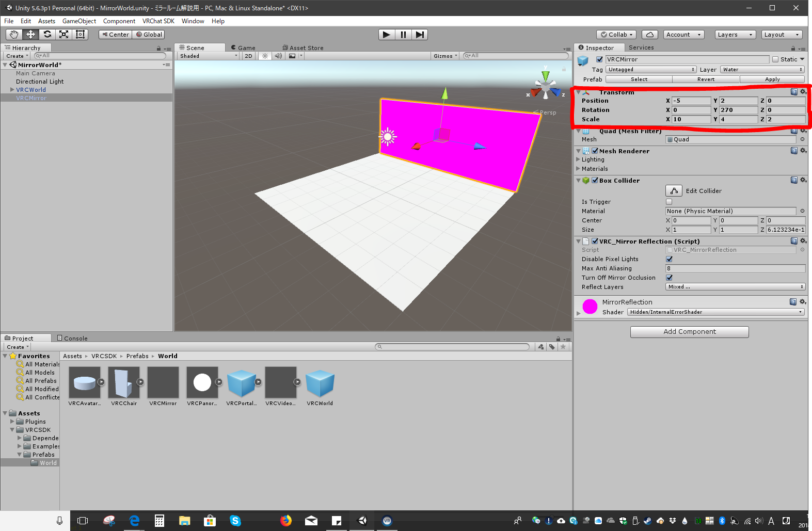Click the Add Component button
The height and width of the screenshot is (531, 812).
point(690,332)
